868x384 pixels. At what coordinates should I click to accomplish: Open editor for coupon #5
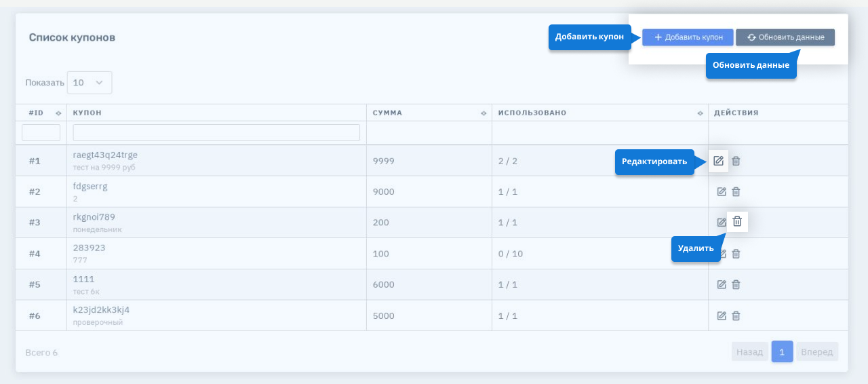pos(722,284)
